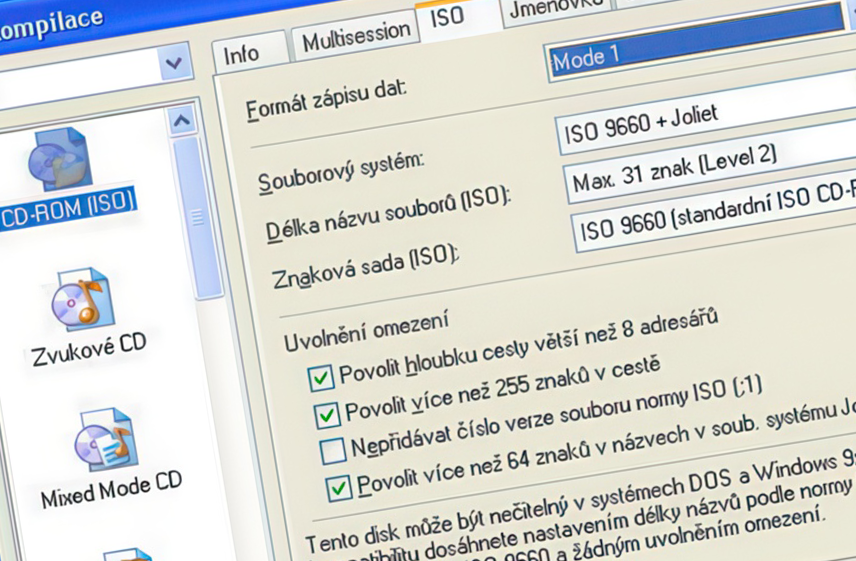The height and width of the screenshot is (561, 856).
Task: Open the Multisession tab
Action: tap(356, 37)
